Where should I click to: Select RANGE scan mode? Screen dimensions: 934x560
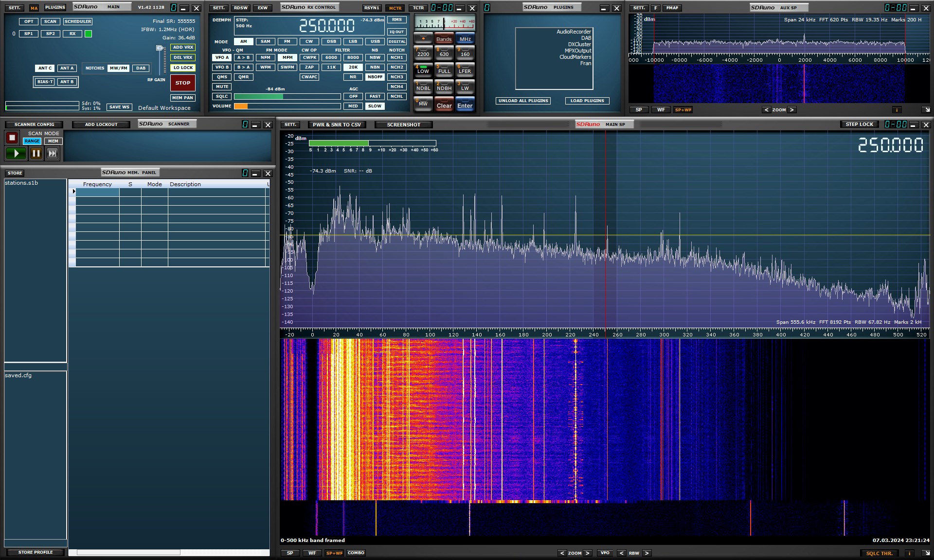coord(32,141)
